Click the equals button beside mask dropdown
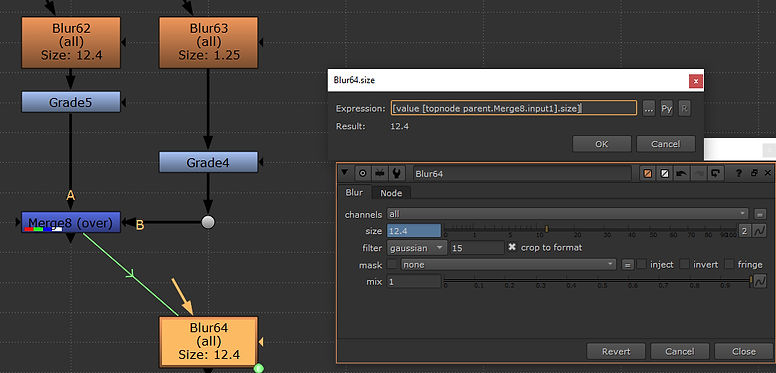 [x=627, y=265]
